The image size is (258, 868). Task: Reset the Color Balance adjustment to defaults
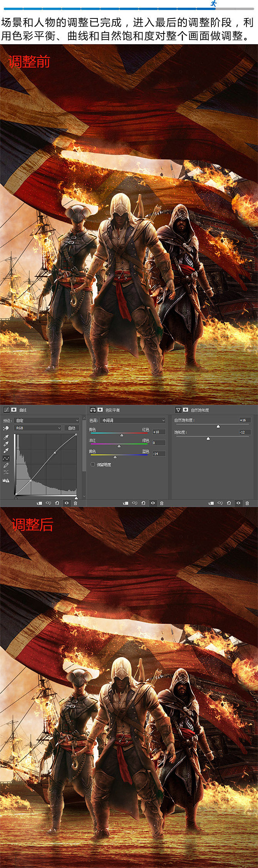144,503
